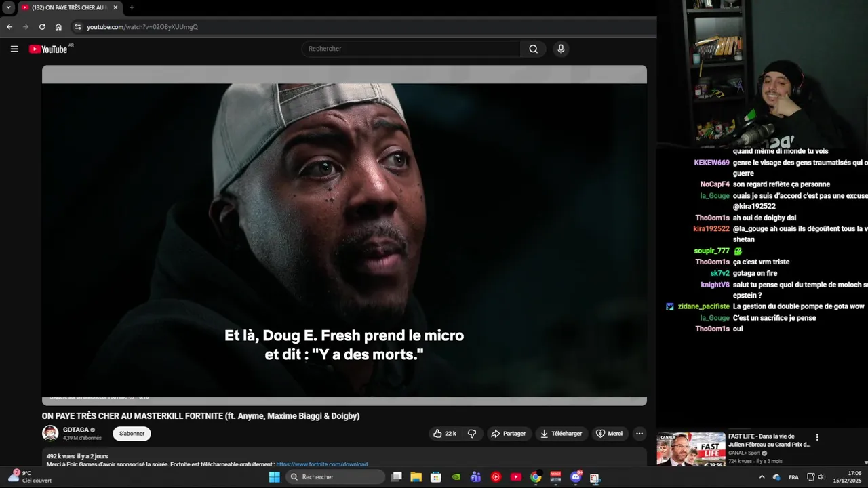Viewport: 868px width, 488px height.
Task: Focus the YouTube Rechercher search field
Action: (x=411, y=49)
